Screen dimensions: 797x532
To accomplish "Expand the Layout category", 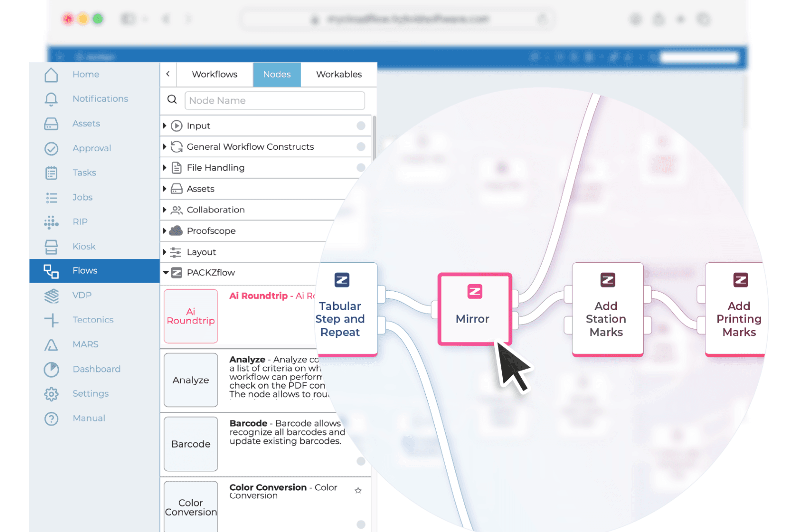I will pos(164,252).
